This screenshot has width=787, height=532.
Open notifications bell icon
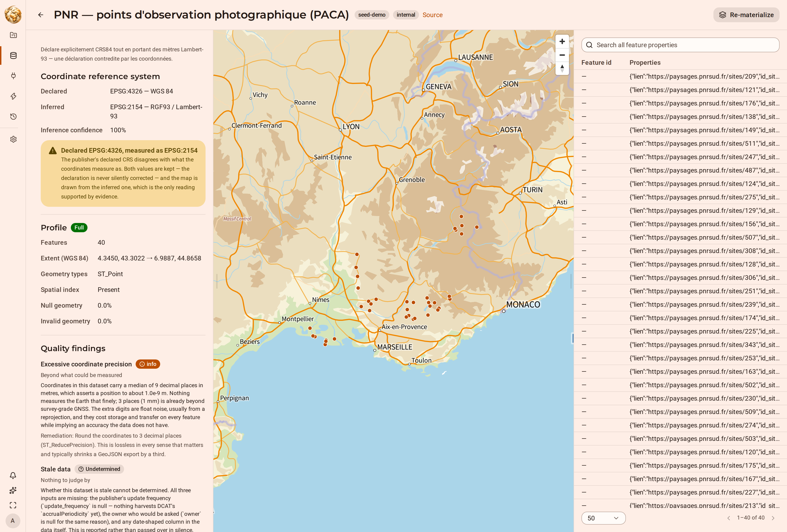point(13,476)
